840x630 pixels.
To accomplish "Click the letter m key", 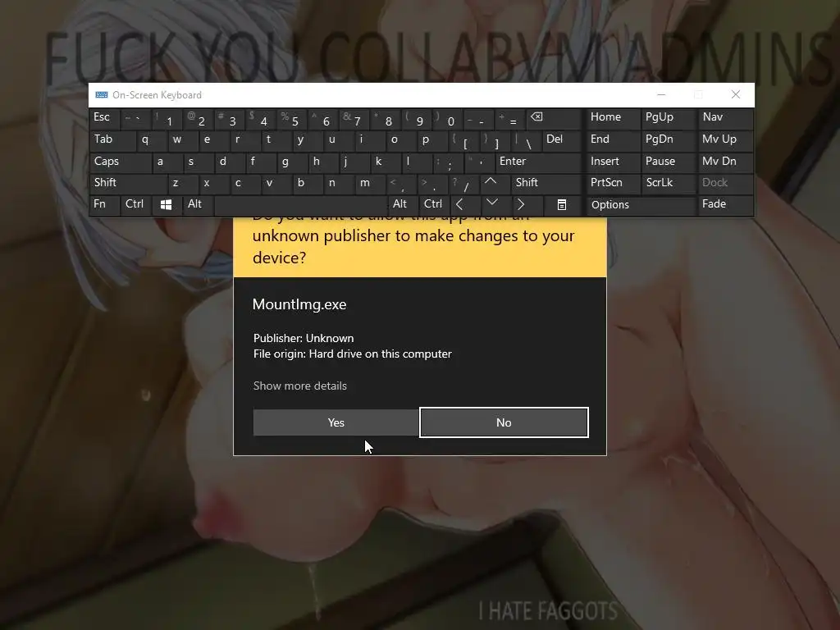I will pyautogui.click(x=370, y=183).
